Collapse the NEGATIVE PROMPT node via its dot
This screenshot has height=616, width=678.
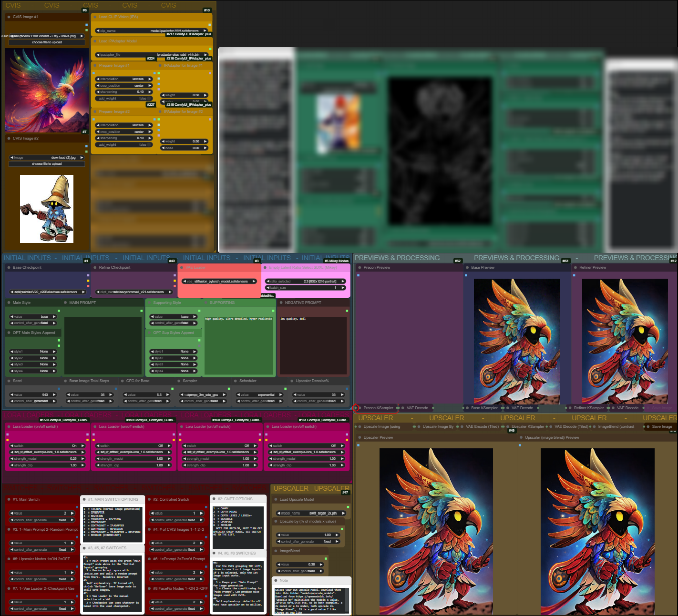click(281, 303)
